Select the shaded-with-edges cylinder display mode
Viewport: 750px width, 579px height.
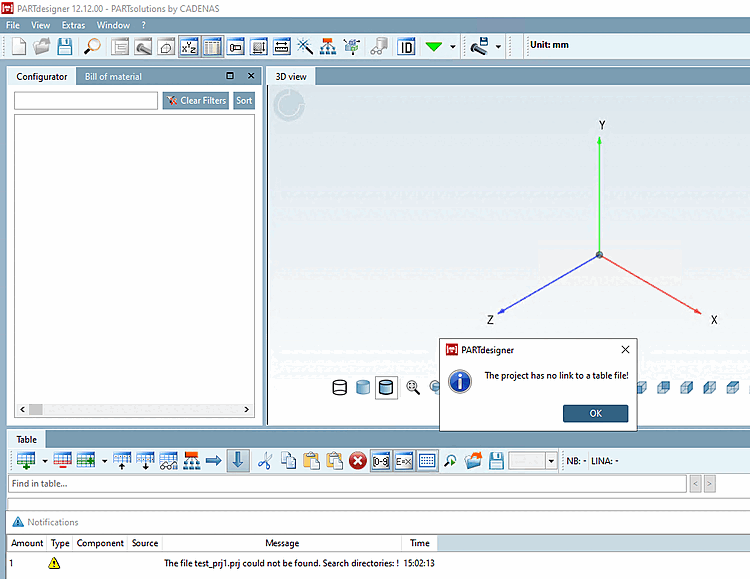386,388
